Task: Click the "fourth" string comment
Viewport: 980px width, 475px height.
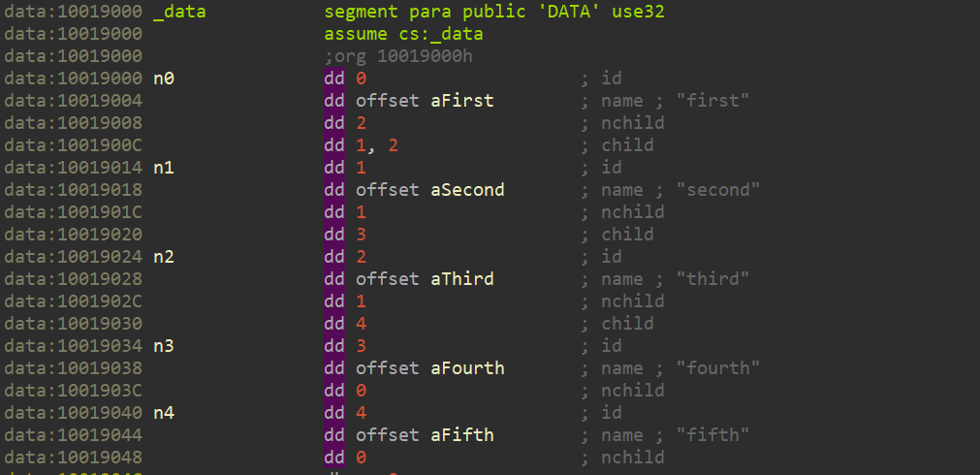Action: [x=718, y=368]
